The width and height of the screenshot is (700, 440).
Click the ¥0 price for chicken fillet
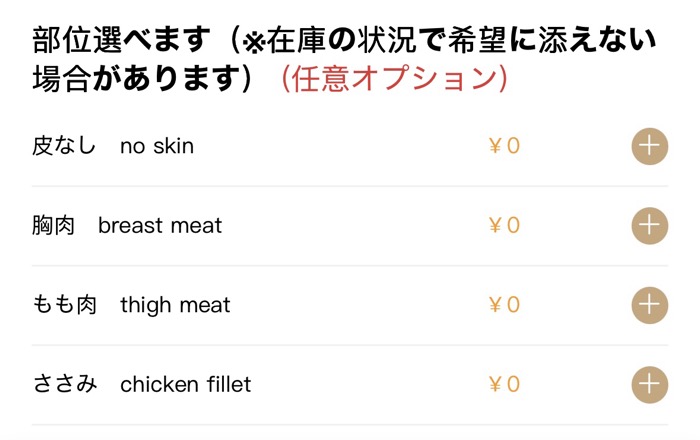(504, 383)
